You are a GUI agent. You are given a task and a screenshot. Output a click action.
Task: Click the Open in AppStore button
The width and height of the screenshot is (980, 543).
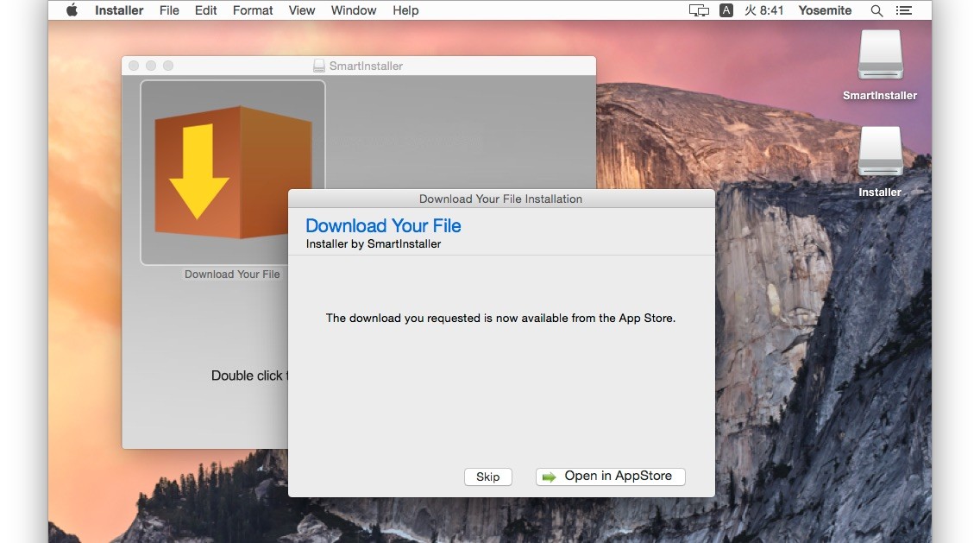[611, 477]
